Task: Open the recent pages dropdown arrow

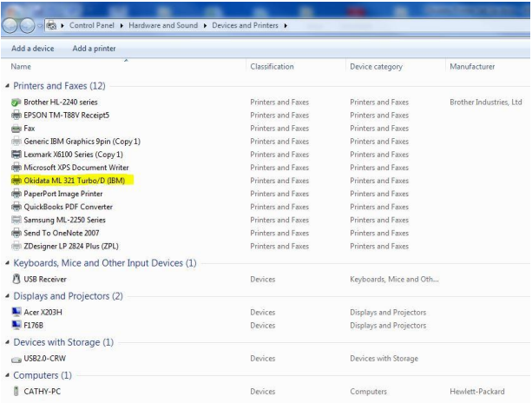Action: [x=40, y=25]
